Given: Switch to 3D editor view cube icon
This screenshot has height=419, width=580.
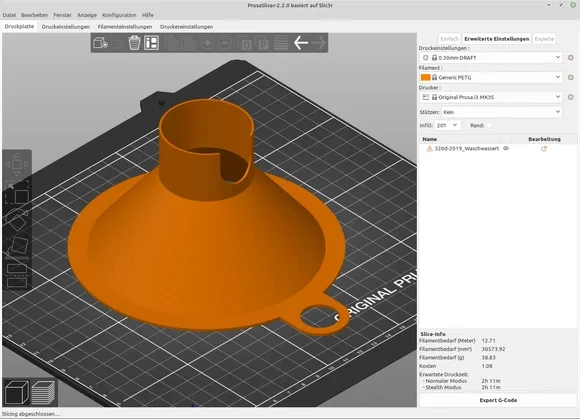Looking at the screenshot, I should (17, 392).
